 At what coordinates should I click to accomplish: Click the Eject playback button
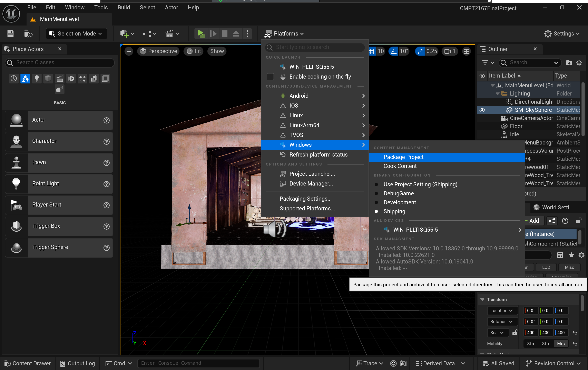(236, 33)
